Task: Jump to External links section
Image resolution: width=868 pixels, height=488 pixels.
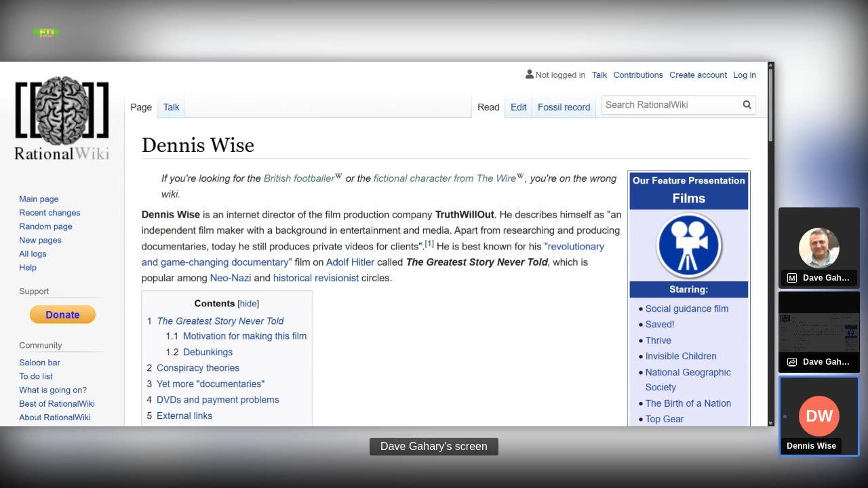Action: (184, 415)
